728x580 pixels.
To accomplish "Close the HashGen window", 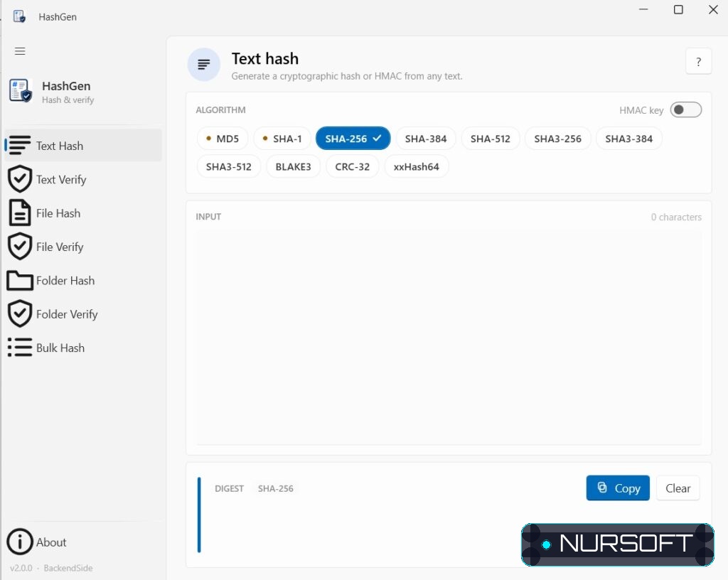I will pos(713,9).
